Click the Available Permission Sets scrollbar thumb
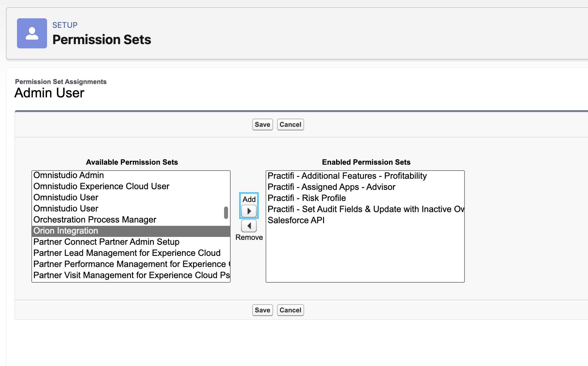Screen dimensions: 588x366 point(226,212)
